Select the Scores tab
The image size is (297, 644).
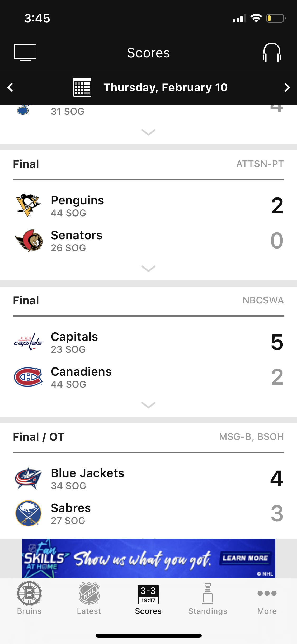[148, 598]
